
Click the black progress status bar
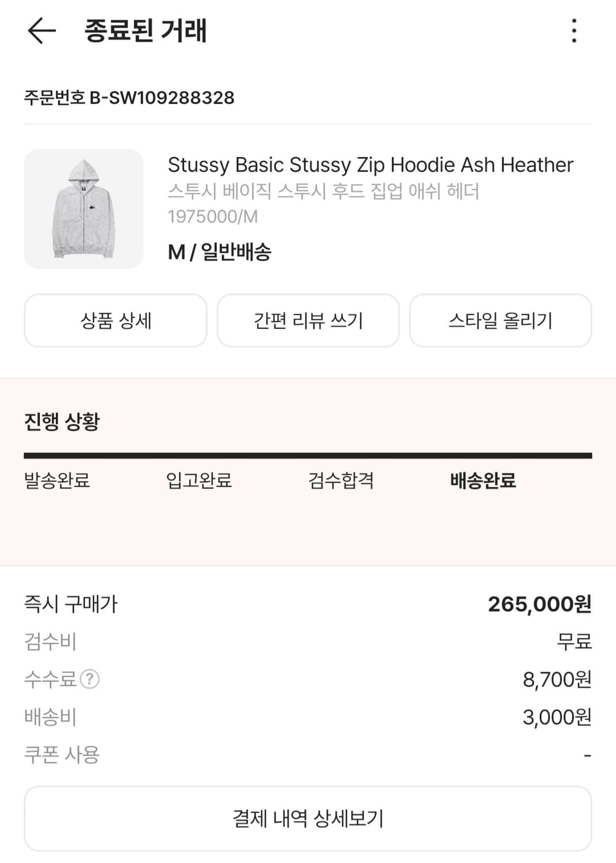[308, 456]
